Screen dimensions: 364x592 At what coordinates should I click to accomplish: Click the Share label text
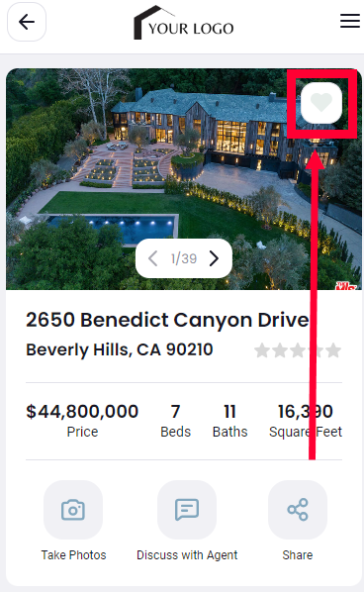pyautogui.click(x=298, y=555)
